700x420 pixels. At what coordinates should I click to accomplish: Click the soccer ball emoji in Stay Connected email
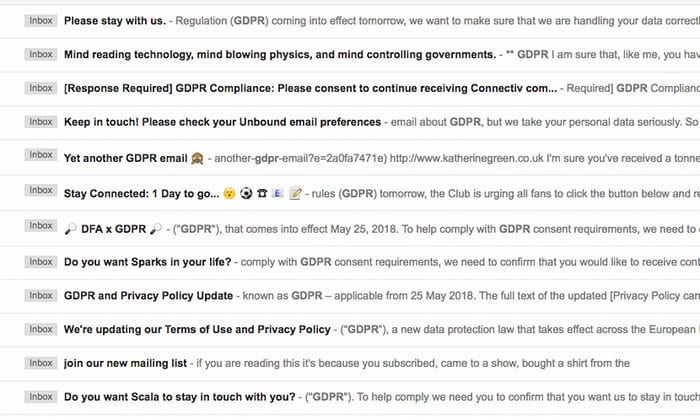pyautogui.click(x=246, y=193)
